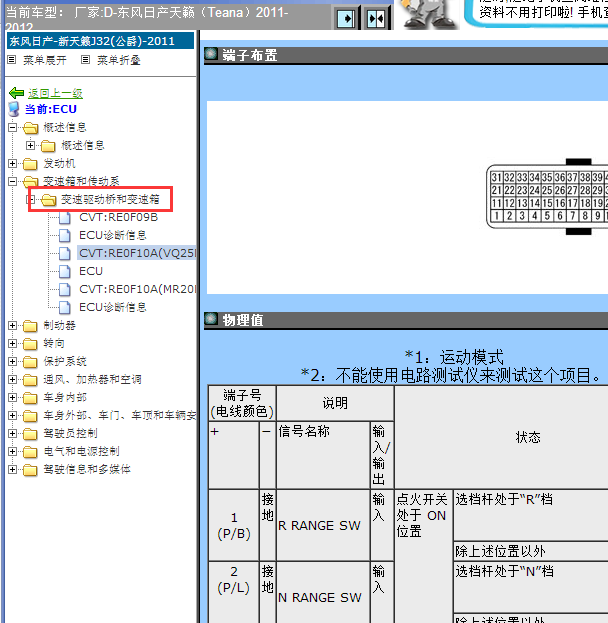Collapse the top-level 概述信息 folder

[12, 128]
